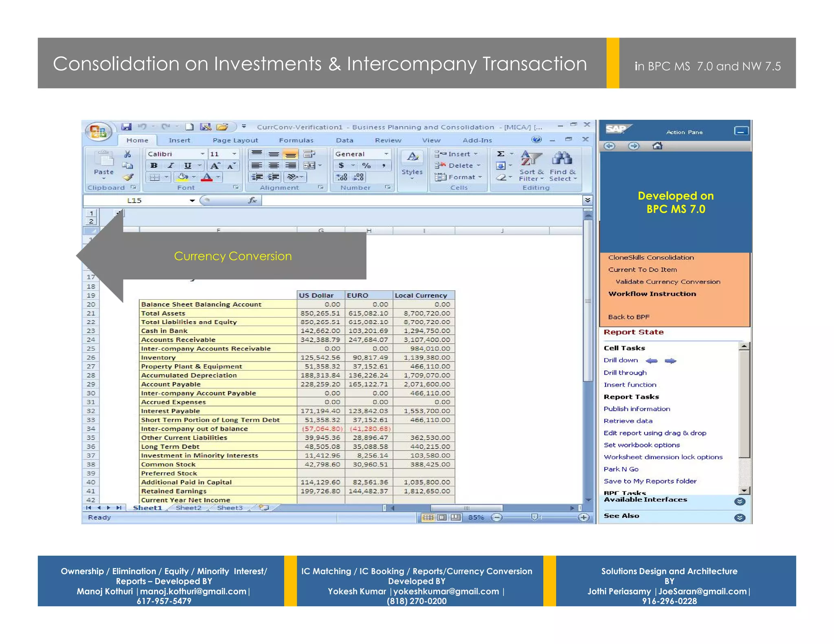Click the Drill down right arrow
This screenshot has height=644, width=834.
coord(670,361)
